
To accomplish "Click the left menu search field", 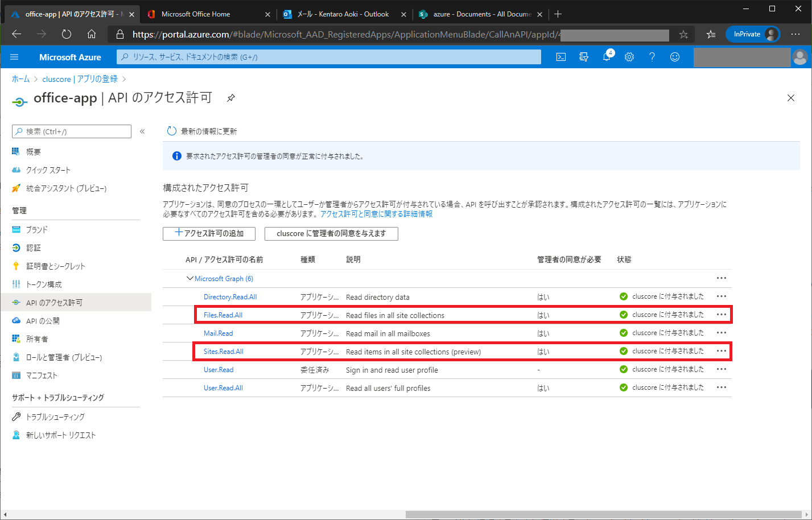I will 72,131.
